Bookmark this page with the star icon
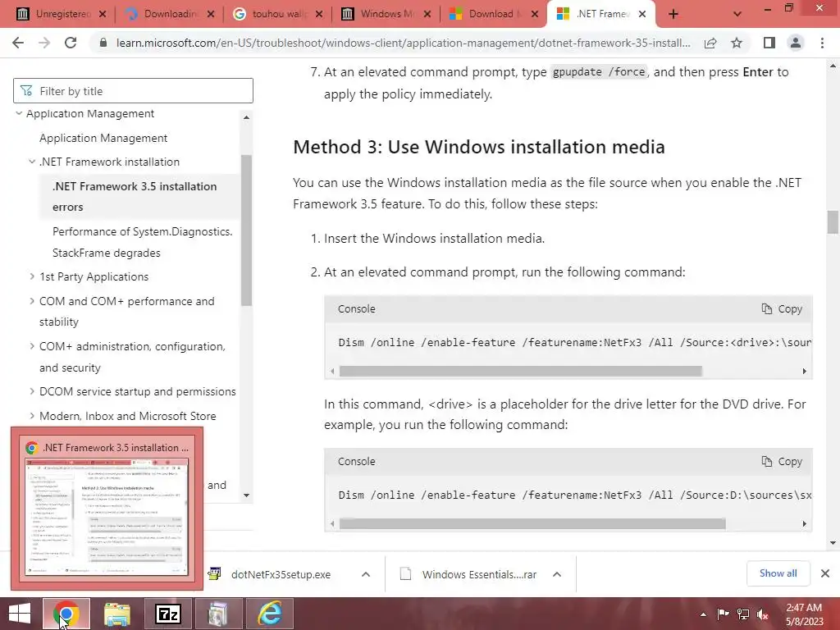The height and width of the screenshot is (630, 840). [x=737, y=43]
